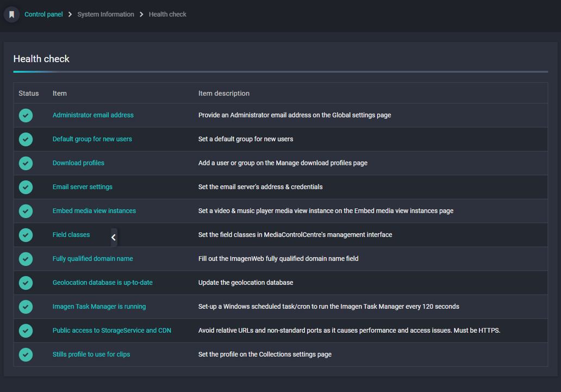Click the status checkmark beside Download profiles

[x=26, y=163]
